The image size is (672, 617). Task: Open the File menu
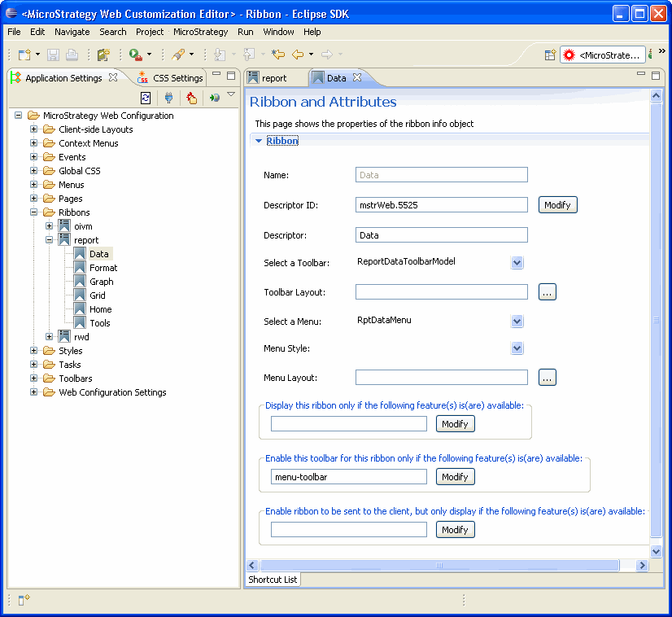coord(14,32)
